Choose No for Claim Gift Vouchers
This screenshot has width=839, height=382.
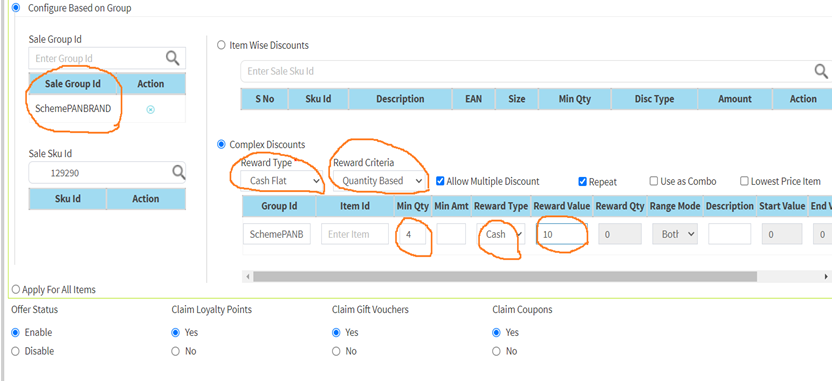pos(336,352)
